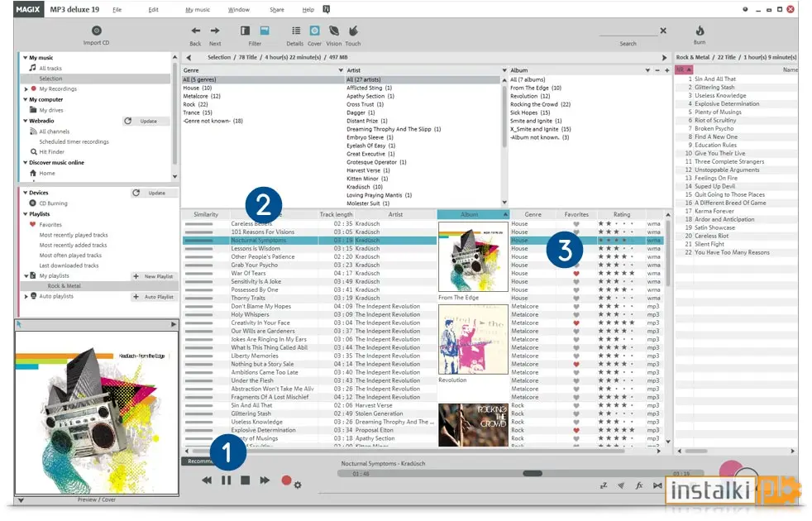Open the fx effects icon
The width and height of the screenshot is (812, 521).
[639, 485]
